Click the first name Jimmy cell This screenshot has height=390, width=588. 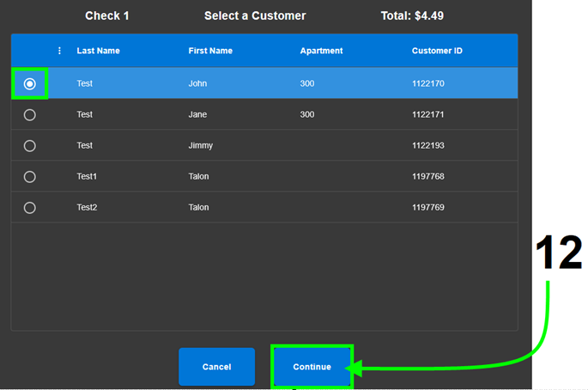click(201, 145)
